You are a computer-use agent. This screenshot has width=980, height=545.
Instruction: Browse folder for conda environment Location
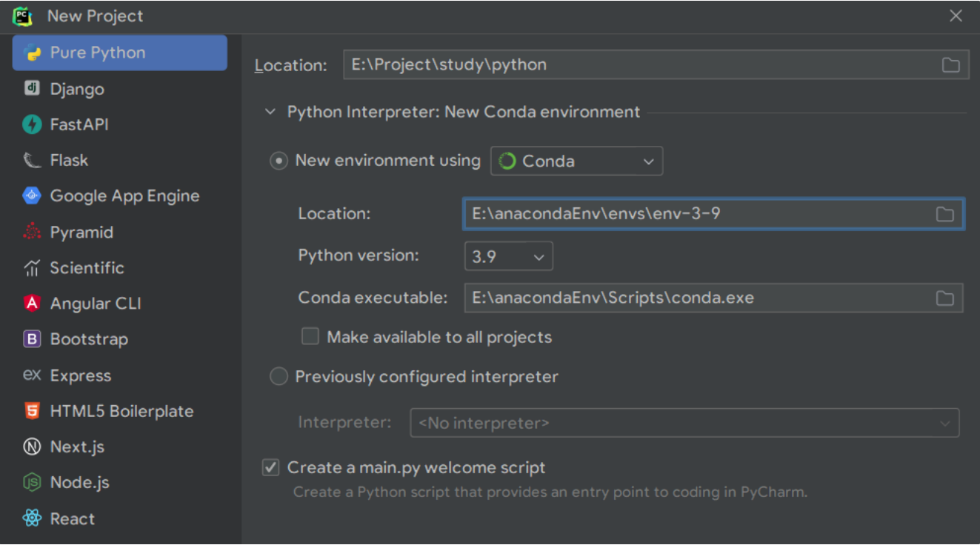(944, 215)
